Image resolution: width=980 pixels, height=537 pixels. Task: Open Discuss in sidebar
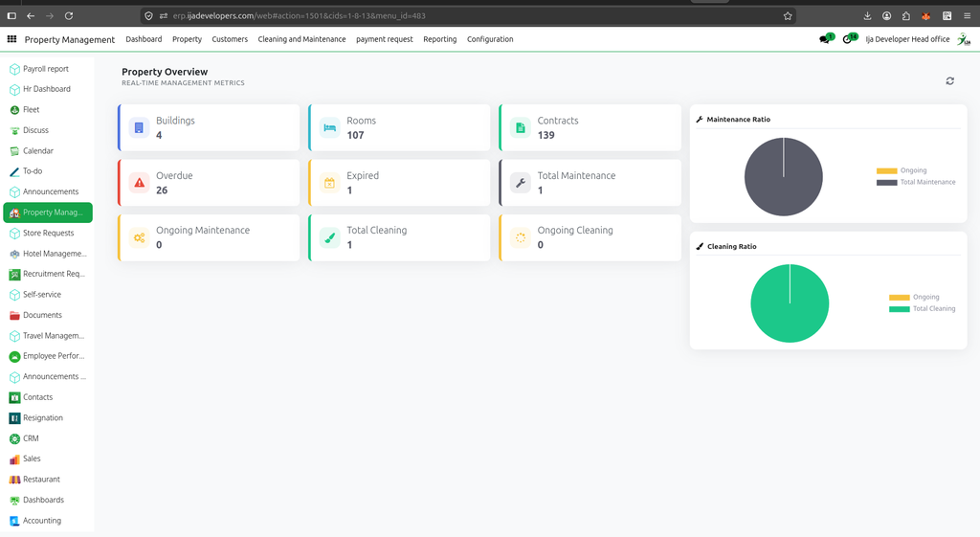pos(48,130)
